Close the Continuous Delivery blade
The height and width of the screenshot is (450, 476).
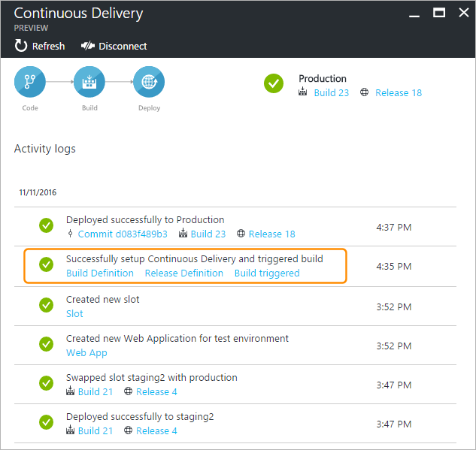click(x=460, y=13)
